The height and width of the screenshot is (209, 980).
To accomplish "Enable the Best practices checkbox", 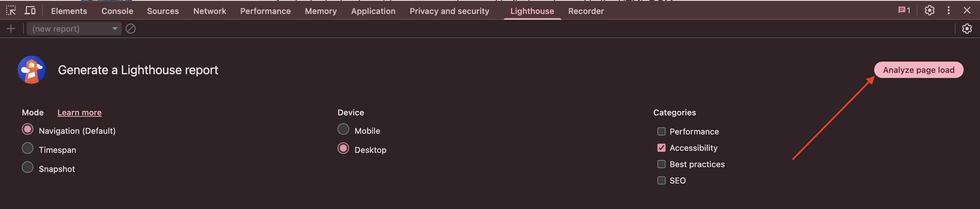I will (661, 164).
